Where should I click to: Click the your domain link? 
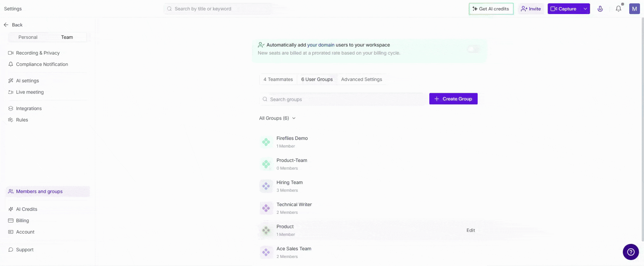point(321,45)
